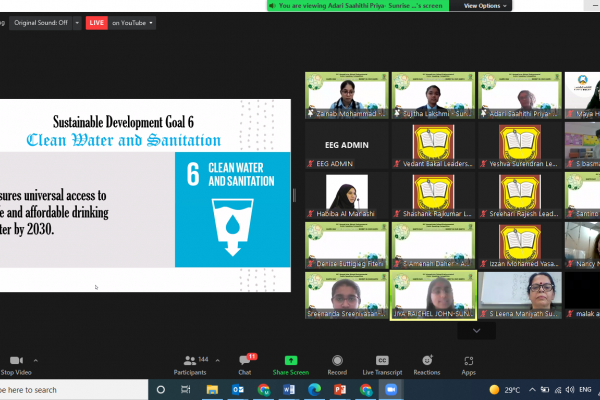Expand the LIVE on YouTube dropdown
The height and width of the screenshot is (400, 600).
tap(153, 22)
